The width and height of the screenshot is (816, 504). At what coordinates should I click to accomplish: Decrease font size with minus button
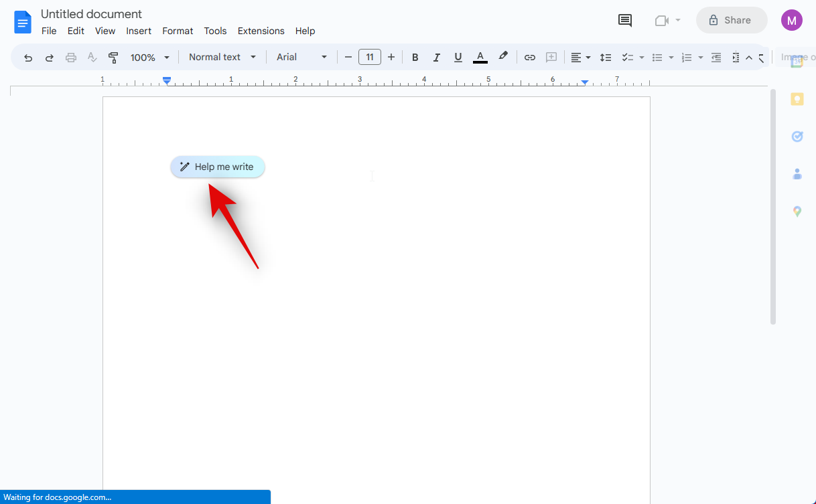click(x=348, y=58)
